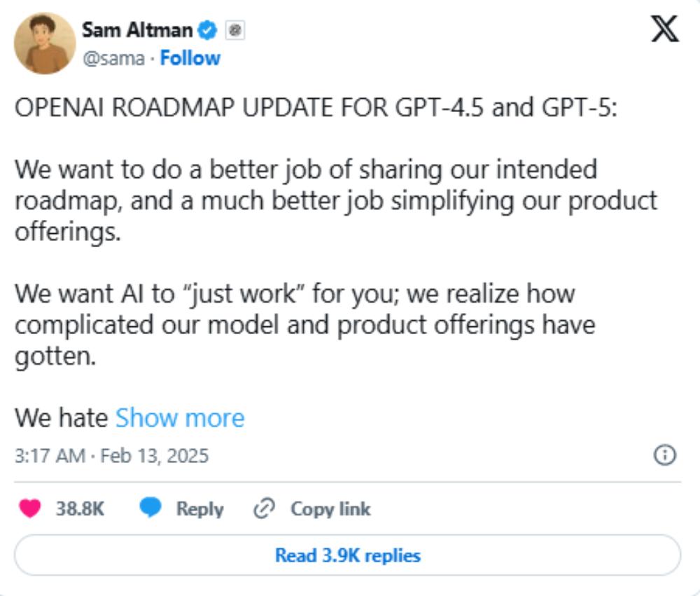Click the OPENAI ROADMAP UPDATE headline text
700x596 pixels.
315,109
